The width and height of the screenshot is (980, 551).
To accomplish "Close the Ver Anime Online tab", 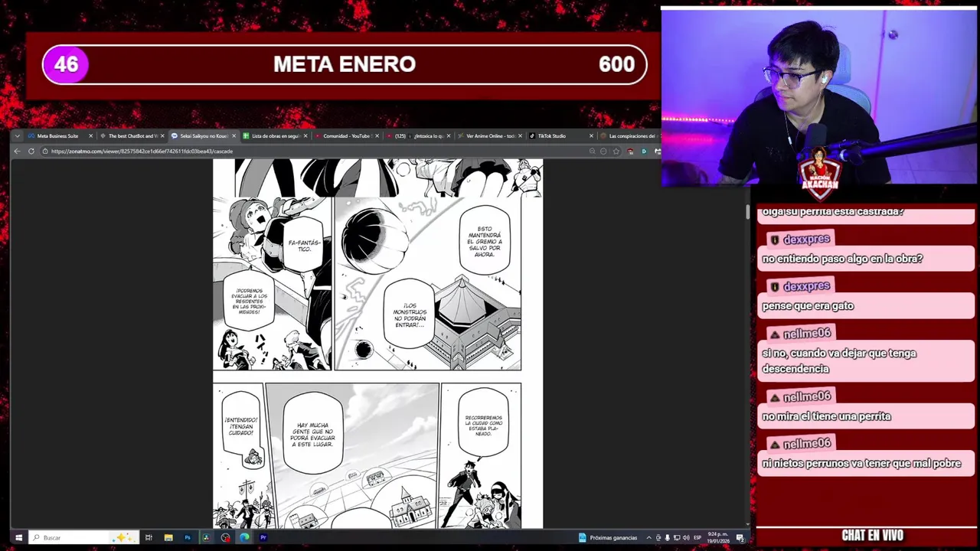I will 521,135.
